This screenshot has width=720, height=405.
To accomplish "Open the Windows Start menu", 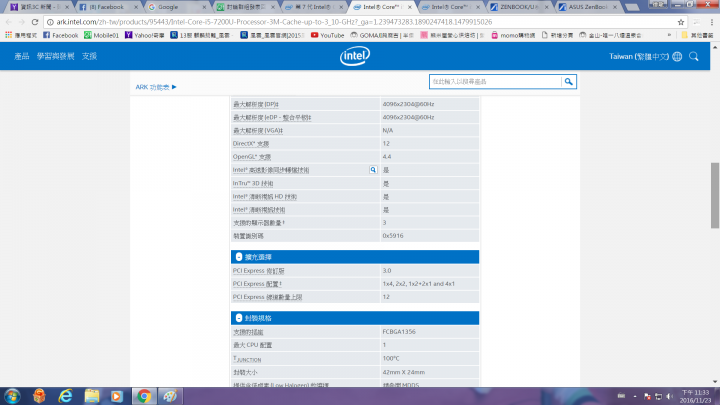I will (12, 396).
